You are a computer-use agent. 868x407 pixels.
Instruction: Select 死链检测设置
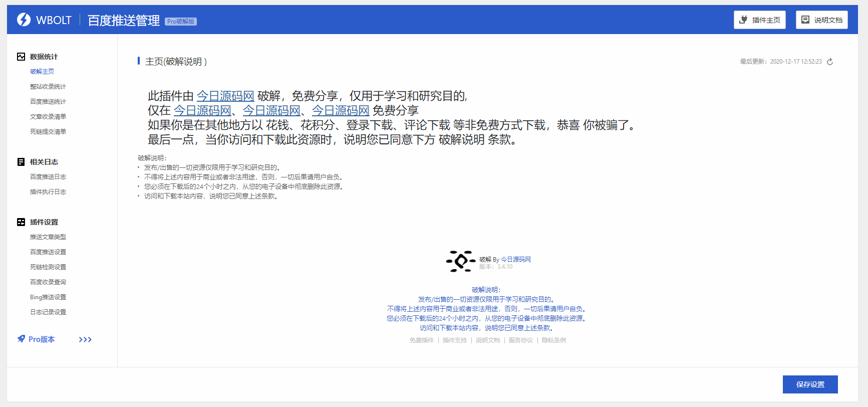point(48,267)
